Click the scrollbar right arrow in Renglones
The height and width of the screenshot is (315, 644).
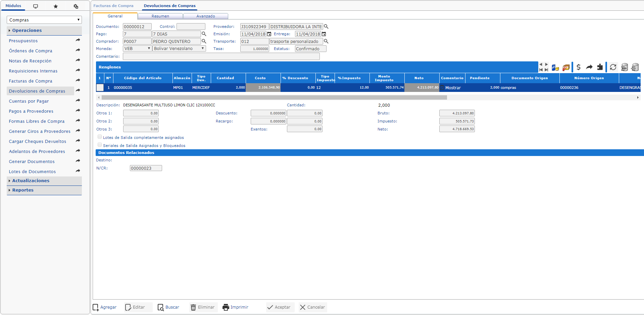tap(638, 97)
